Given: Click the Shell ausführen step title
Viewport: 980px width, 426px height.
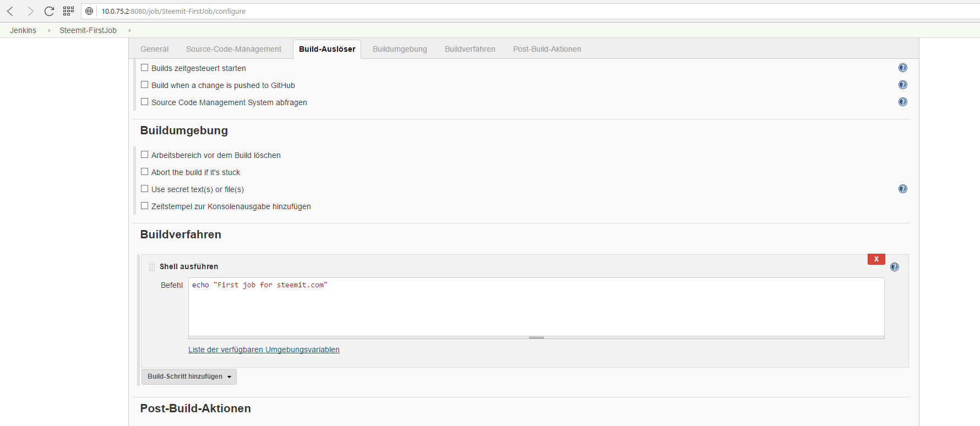Looking at the screenshot, I should click(x=189, y=266).
